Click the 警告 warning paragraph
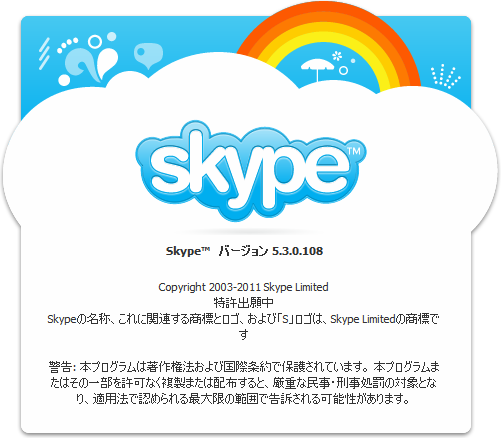This screenshot has height=438, width=501. click(244, 383)
